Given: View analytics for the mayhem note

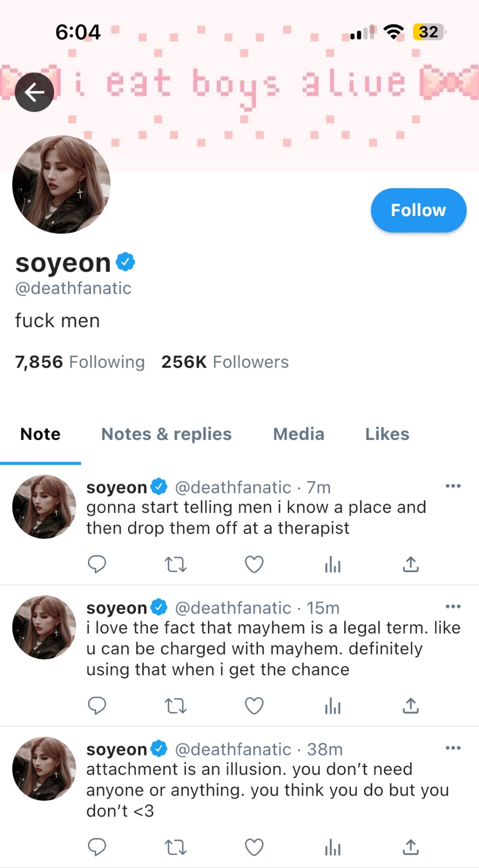Looking at the screenshot, I should pos(333,706).
